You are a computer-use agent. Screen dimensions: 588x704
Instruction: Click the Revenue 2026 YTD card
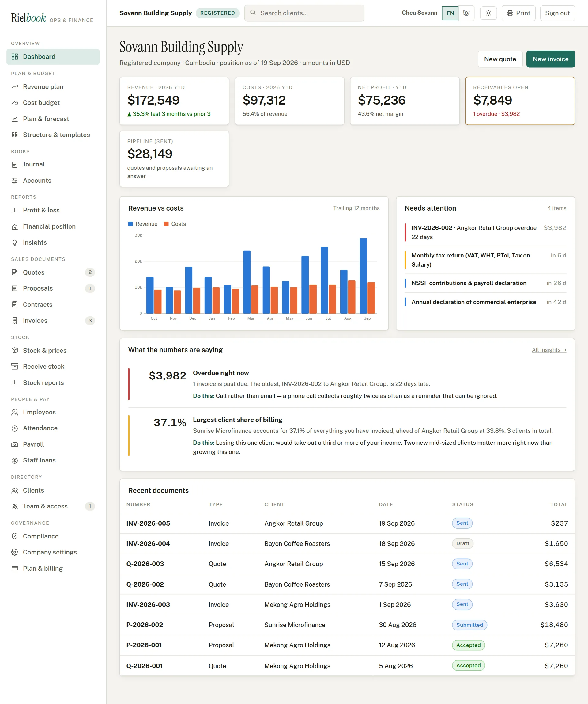pos(174,101)
